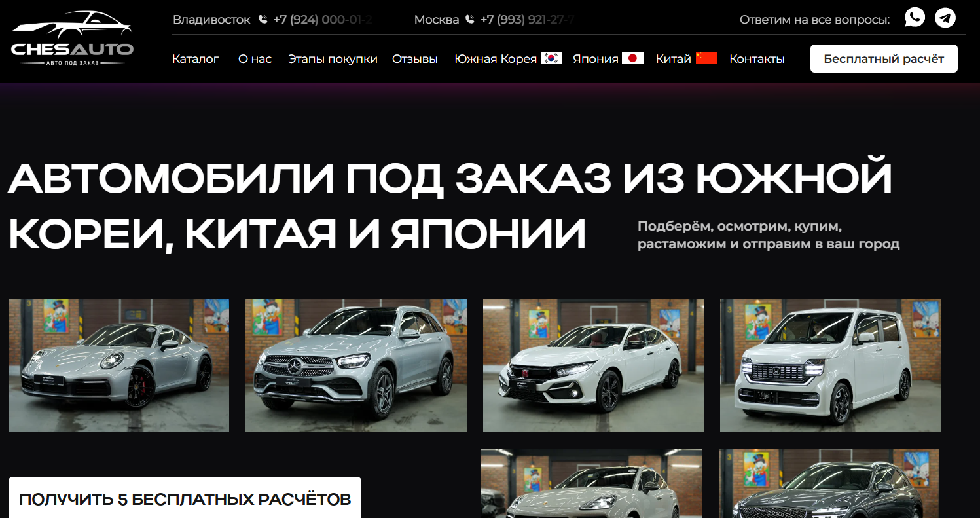The height and width of the screenshot is (518, 980).
Task: Click the phone icon beside Москва number
Action: [x=470, y=20]
